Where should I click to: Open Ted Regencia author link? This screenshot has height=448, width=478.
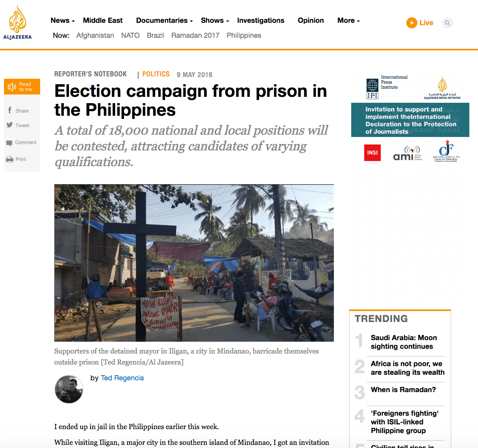coord(122,378)
